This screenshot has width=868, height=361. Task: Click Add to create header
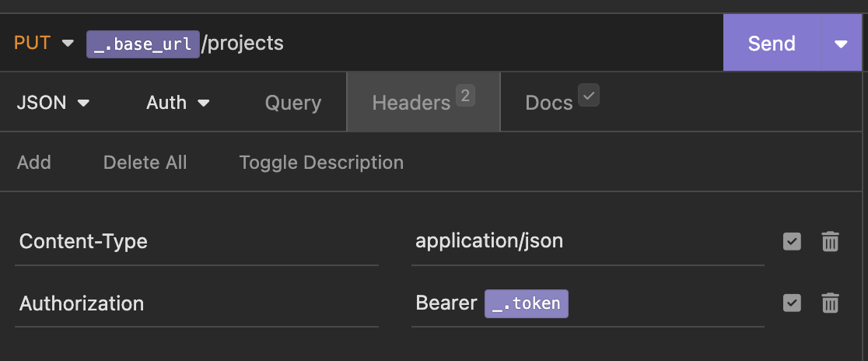[34, 163]
